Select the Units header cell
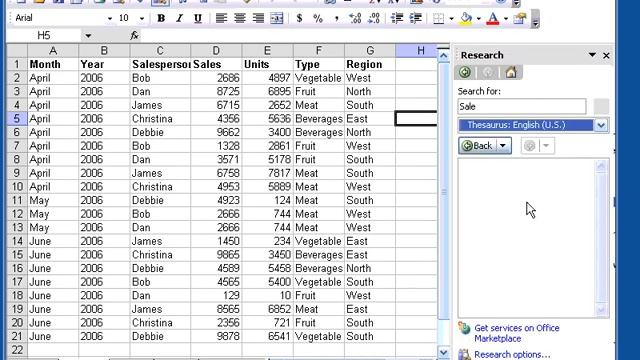 pyautogui.click(x=268, y=64)
